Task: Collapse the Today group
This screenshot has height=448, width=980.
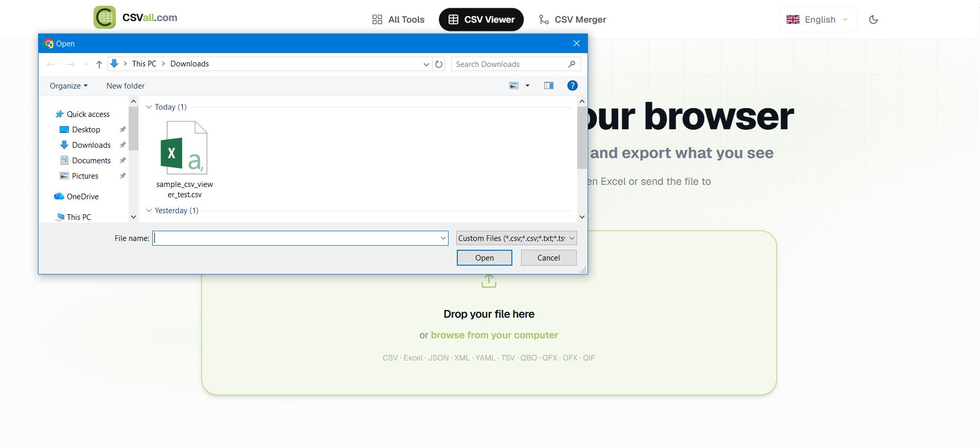Action: point(149,107)
